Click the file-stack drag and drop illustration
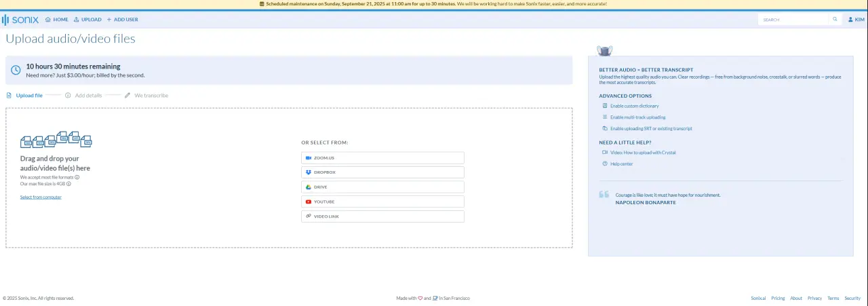This screenshot has height=306, width=868. (x=56, y=140)
